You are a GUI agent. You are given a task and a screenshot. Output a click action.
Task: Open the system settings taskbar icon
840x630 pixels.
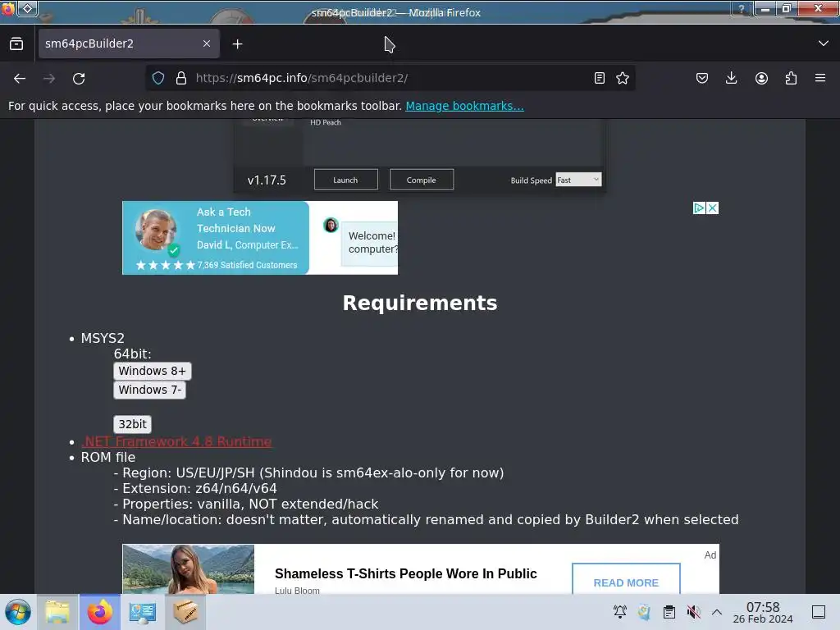(x=143, y=612)
